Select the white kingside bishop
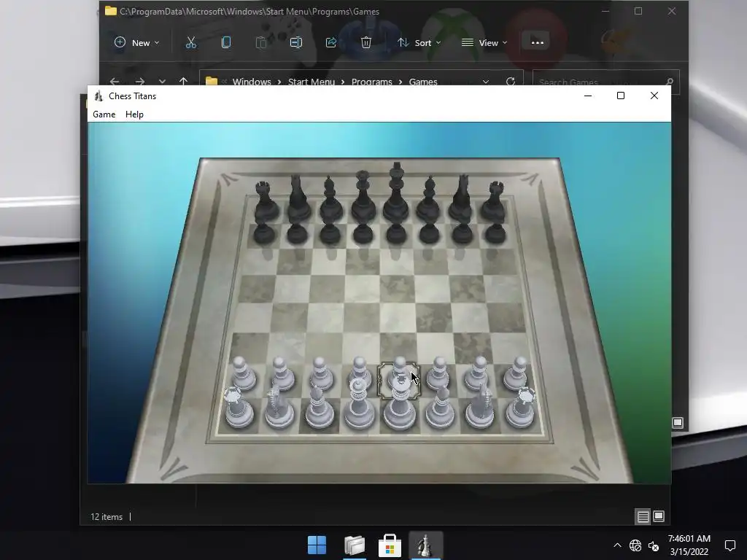Screen dimensions: 747x560 [x=440, y=408]
